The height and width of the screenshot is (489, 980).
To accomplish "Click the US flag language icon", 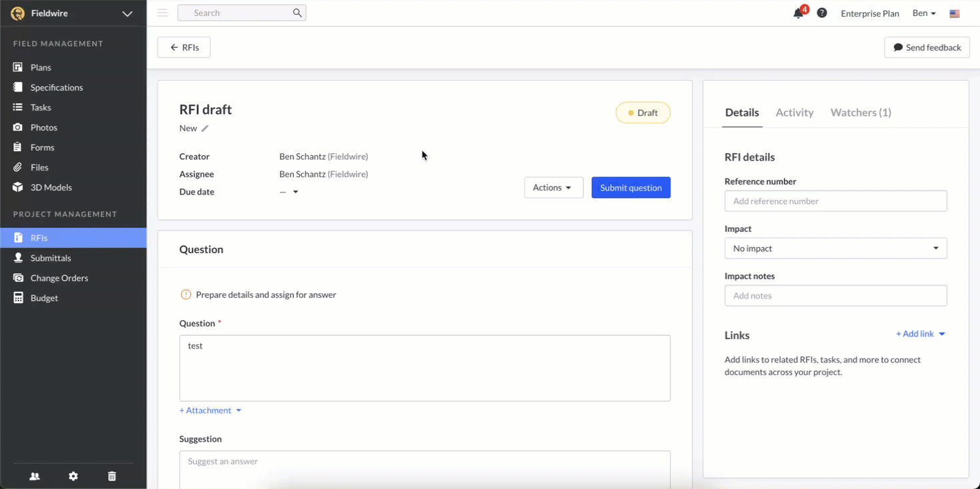I will pos(955,13).
